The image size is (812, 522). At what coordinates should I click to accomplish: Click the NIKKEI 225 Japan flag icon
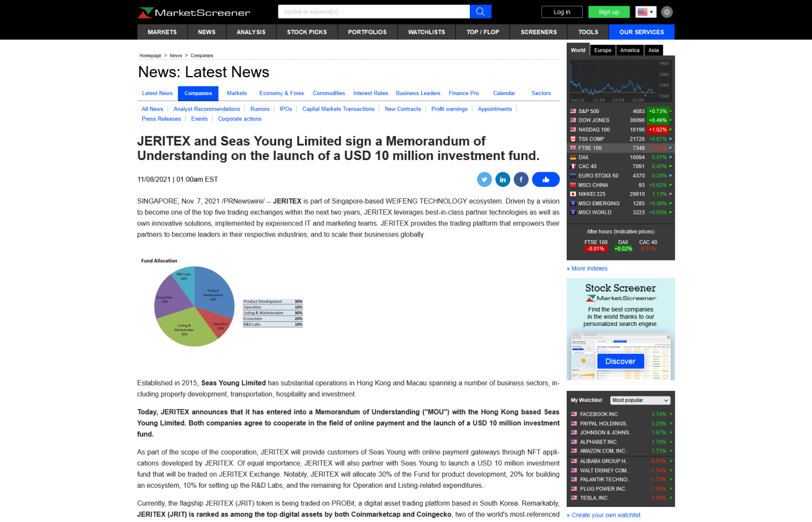tap(573, 194)
